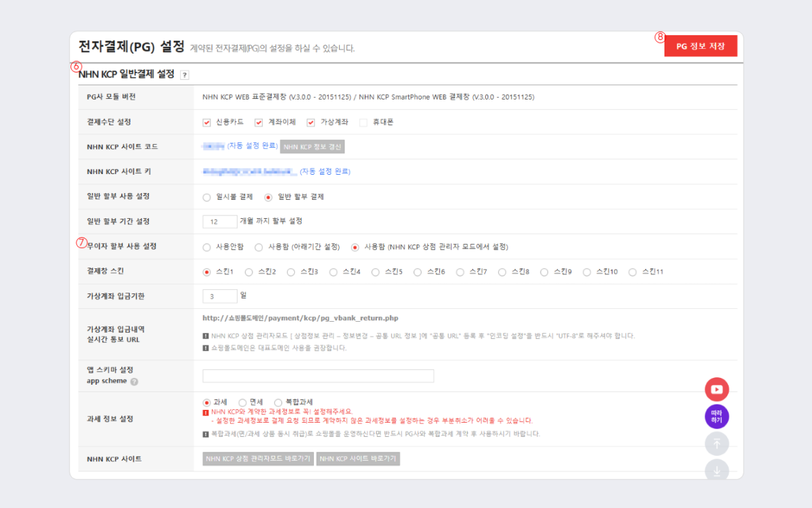Open the help icon next to app scheme

134,381
